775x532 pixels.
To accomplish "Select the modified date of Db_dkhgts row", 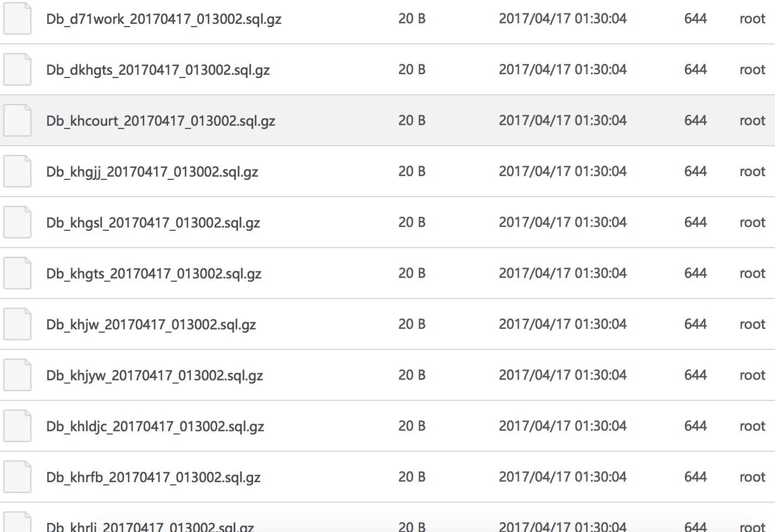I will (x=563, y=69).
